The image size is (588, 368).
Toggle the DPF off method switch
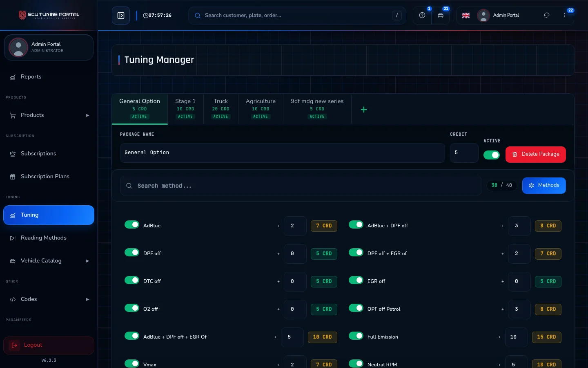coord(132,252)
